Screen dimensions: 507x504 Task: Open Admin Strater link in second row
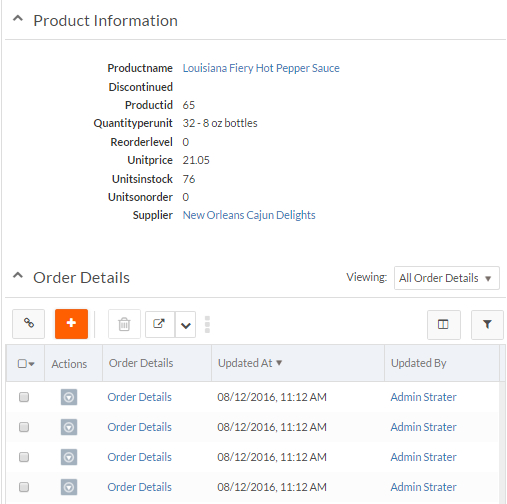(x=423, y=427)
